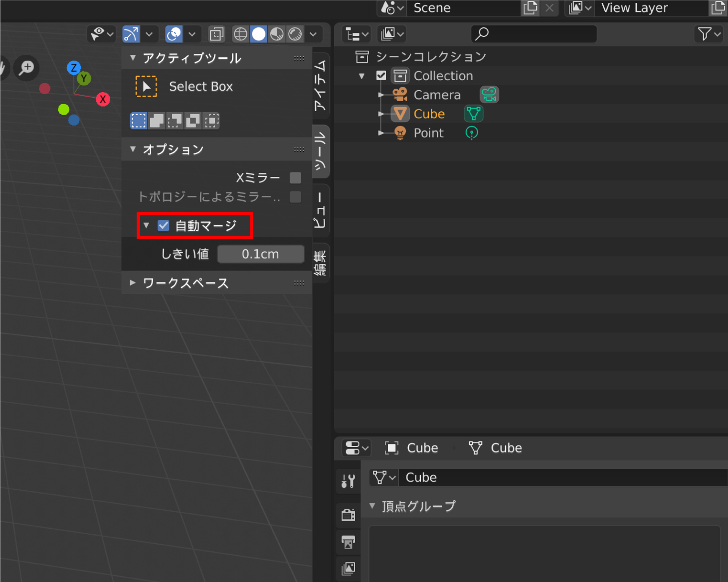Enable the Xミラー checkbox
728x582 pixels.
click(295, 178)
